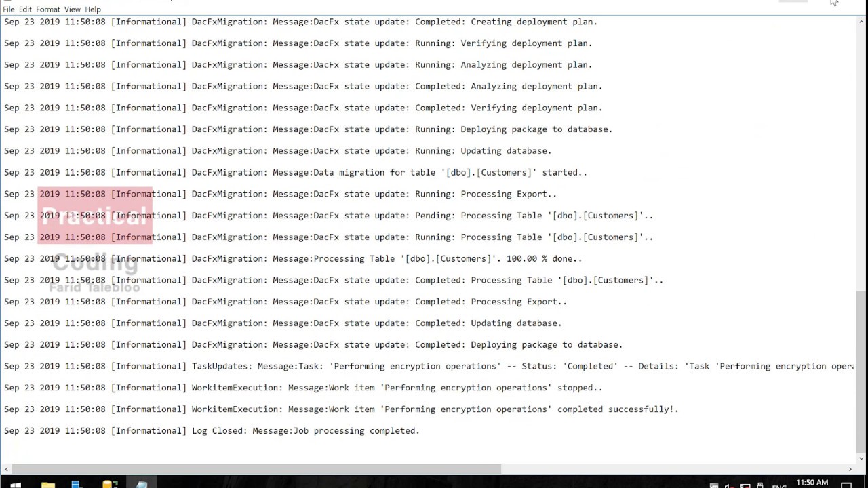868x488 pixels.
Task: Click the 'Completed: Analyzing deployment plan.' line
Action: point(303,87)
